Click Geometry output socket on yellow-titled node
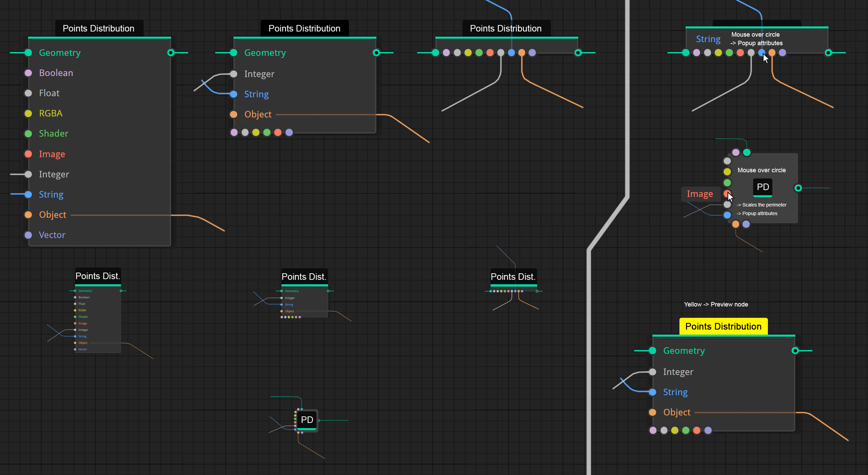Screen dimensions: 868x475 [795, 351]
